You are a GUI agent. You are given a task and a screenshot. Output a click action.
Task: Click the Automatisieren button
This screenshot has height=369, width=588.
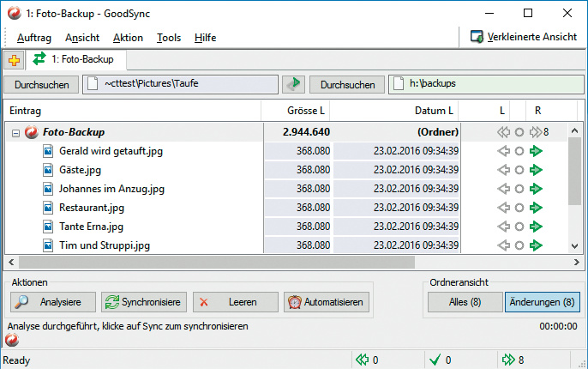pyautogui.click(x=327, y=302)
